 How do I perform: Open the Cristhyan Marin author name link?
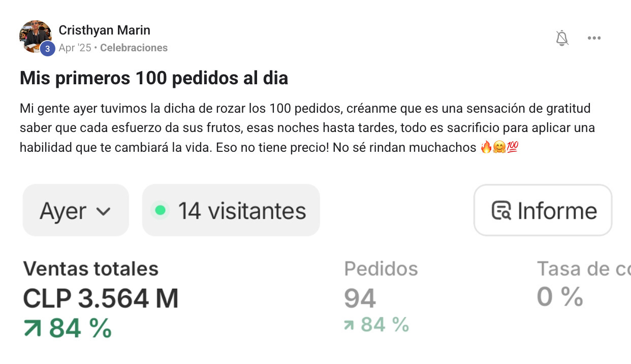pos(105,30)
